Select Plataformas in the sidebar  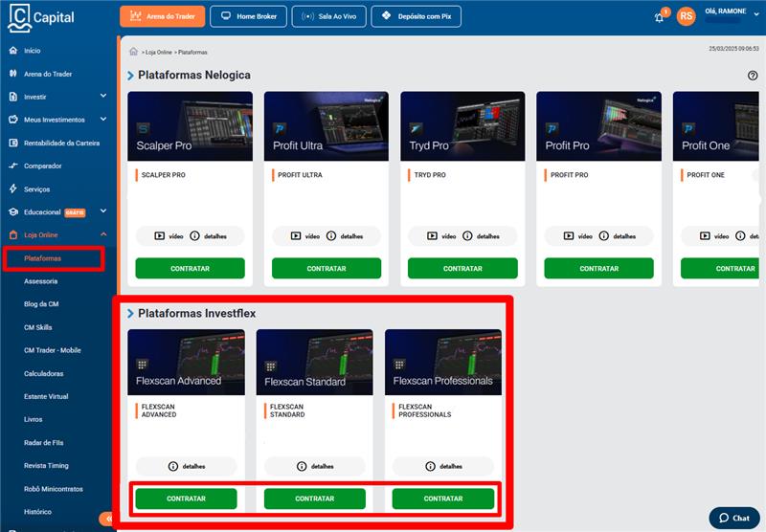(42, 258)
